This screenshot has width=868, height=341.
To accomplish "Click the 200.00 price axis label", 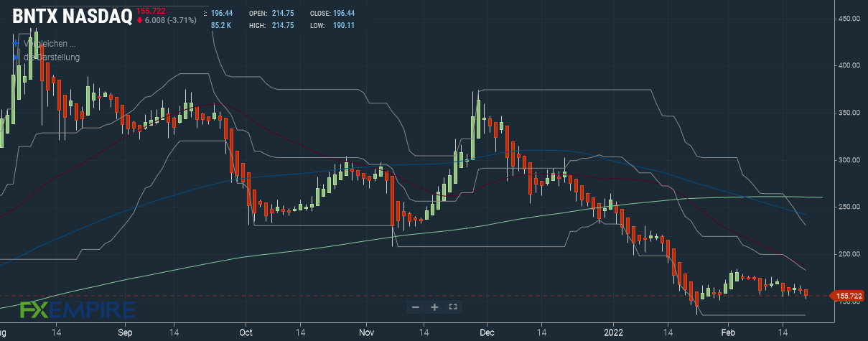I will [x=850, y=255].
